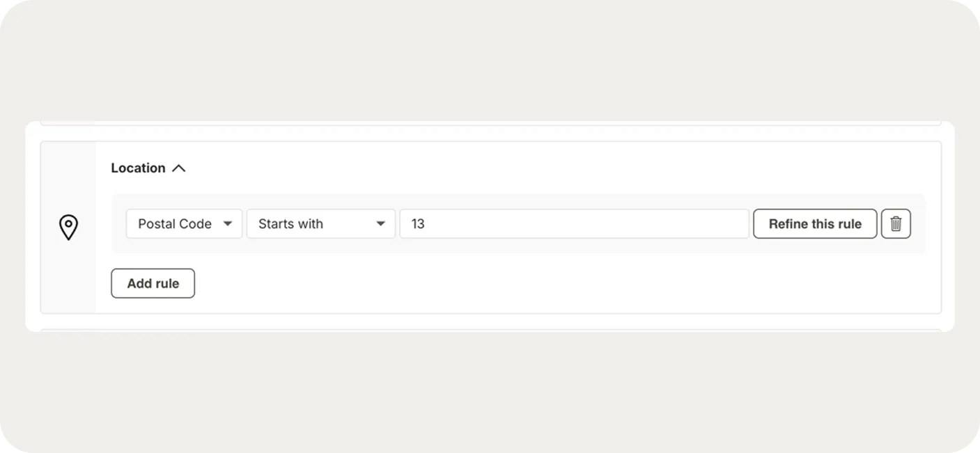
Task: Click the partially visible section below Location
Action: [x=488, y=330]
